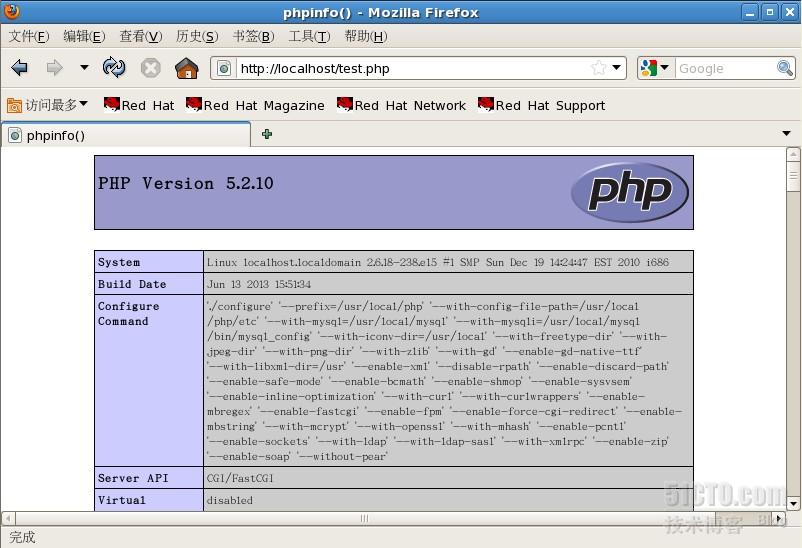
Task: Click the Forward arrow button
Action: (54, 68)
